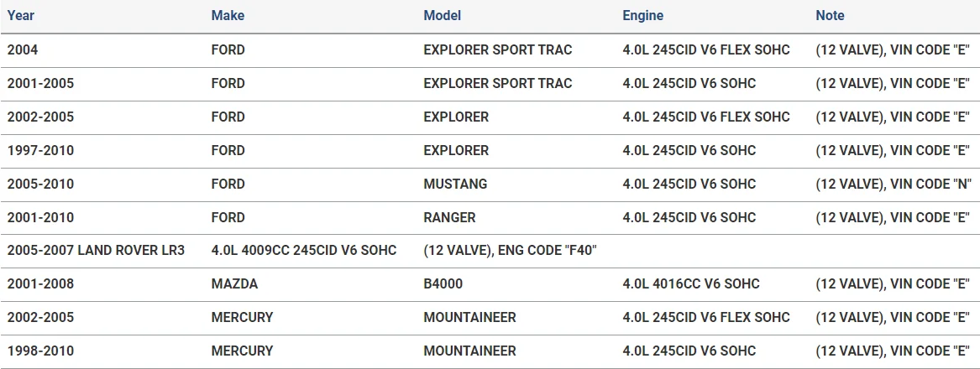Select the Model column header
980x369 pixels.
coord(442,15)
